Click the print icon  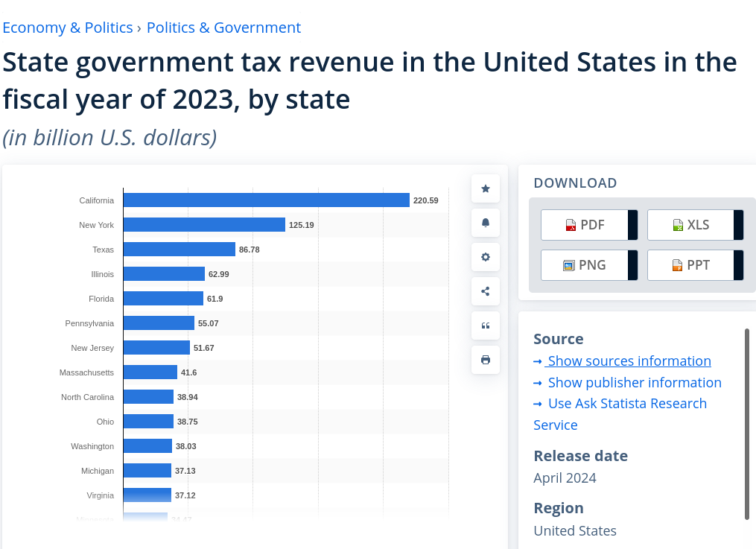(x=486, y=360)
